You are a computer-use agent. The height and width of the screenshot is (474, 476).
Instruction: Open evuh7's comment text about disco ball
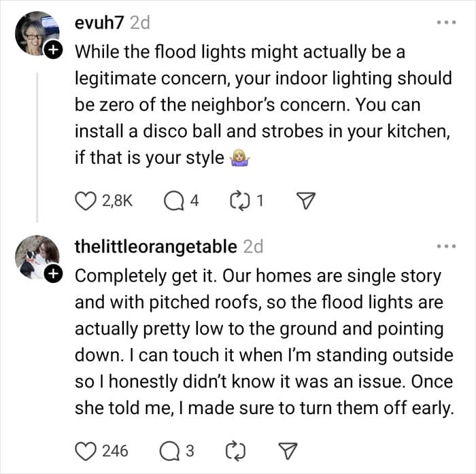pyautogui.click(x=264, y=105)
